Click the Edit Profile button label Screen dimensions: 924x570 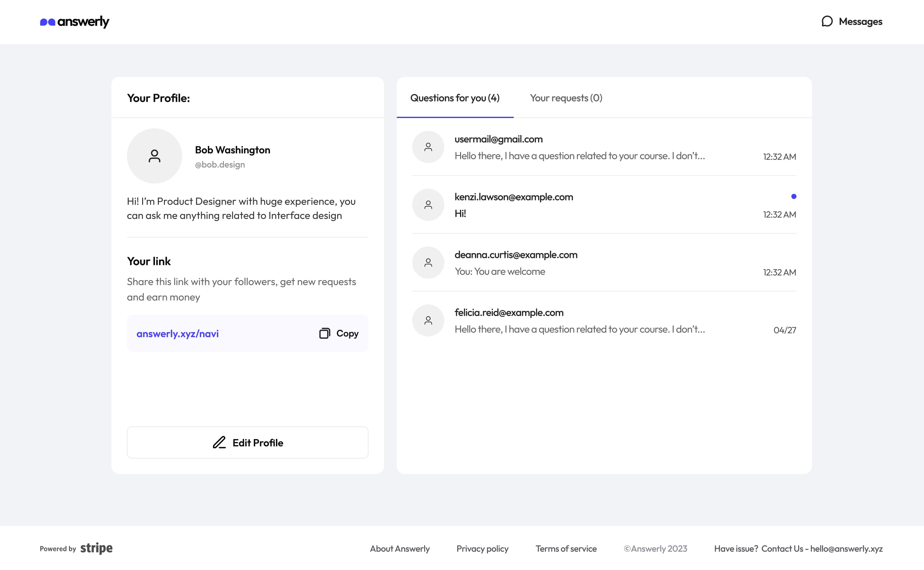258,443
